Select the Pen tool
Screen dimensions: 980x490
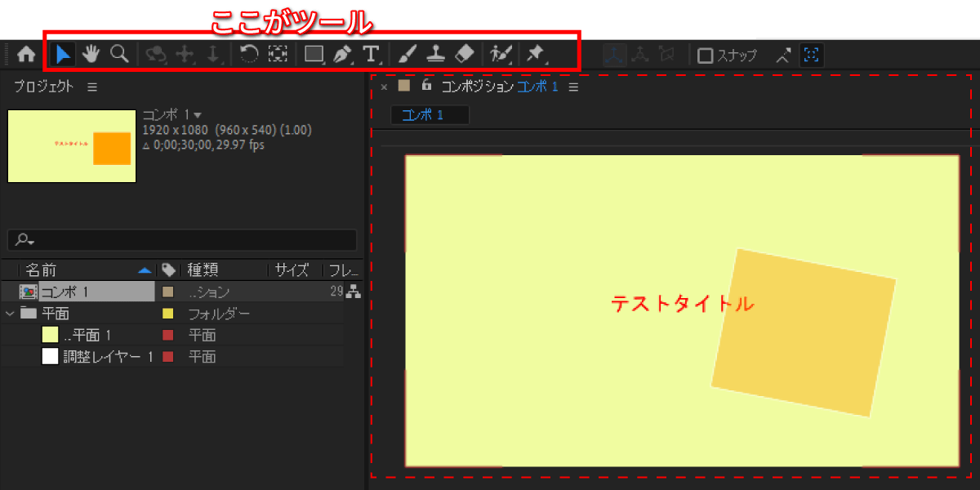click(343, 55)
